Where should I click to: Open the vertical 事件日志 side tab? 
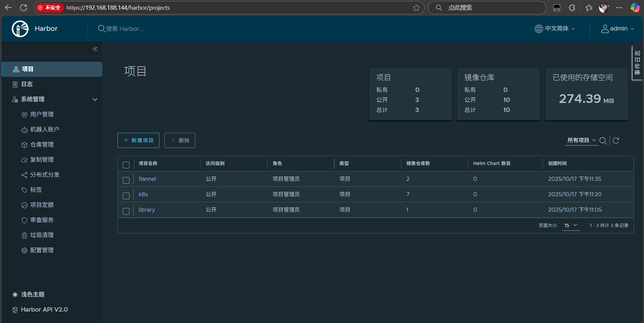coord(637,63)
